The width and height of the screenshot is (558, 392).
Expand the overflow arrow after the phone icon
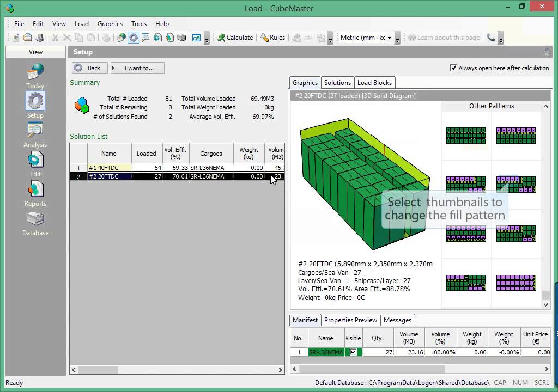(501, 39)
